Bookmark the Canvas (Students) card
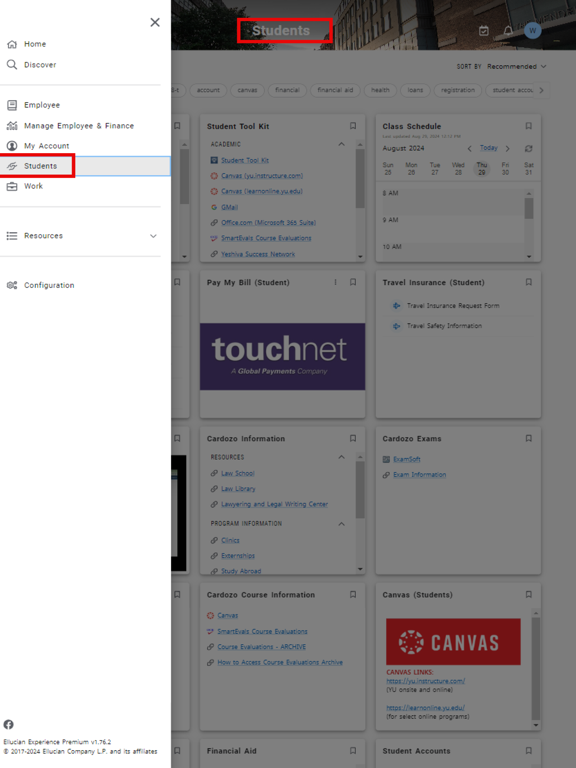576x768 pixels. click(x=528, y=595)
